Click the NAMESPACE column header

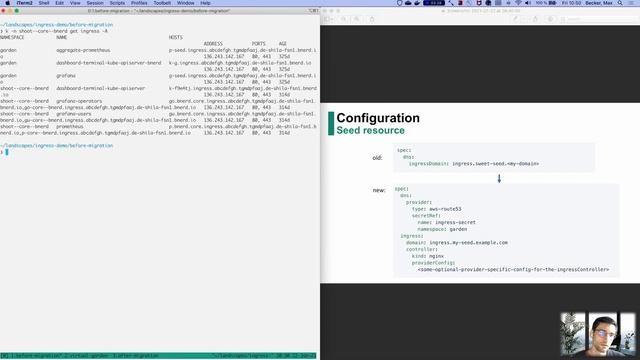(x=12, y=37)
